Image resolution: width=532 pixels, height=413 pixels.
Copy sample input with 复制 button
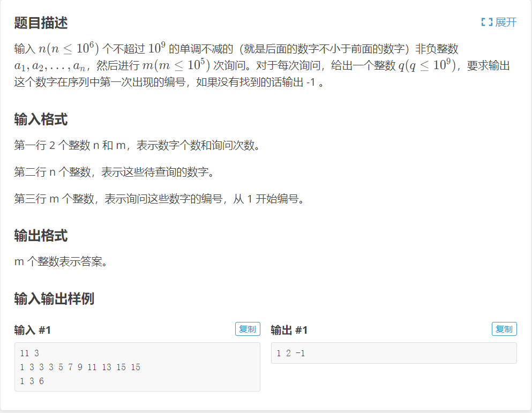pos(248,329)
